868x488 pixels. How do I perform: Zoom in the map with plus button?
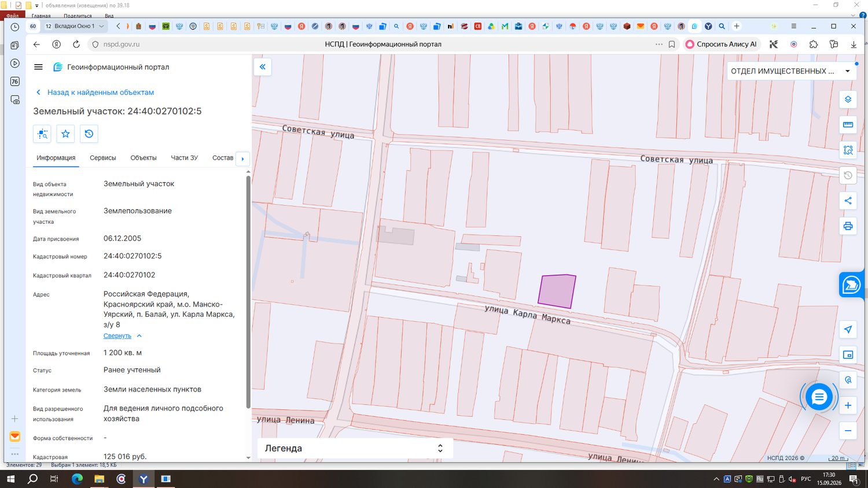pyautogui.click(x=848, y=405)
